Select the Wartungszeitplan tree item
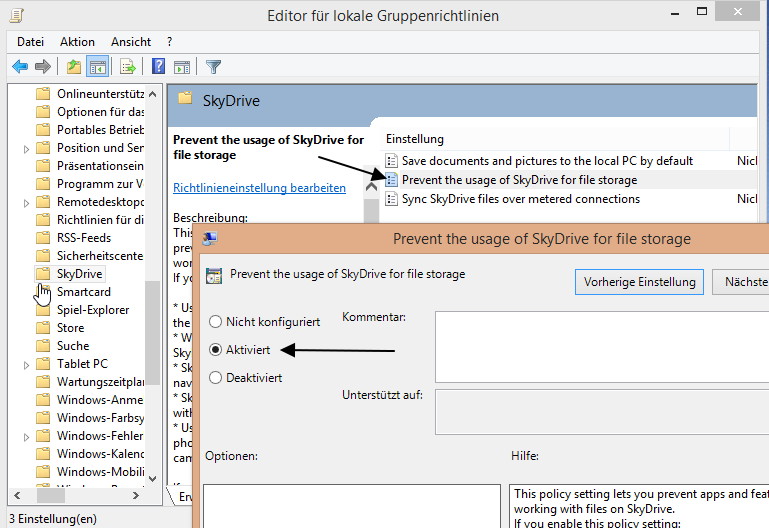 pos(100,381)
